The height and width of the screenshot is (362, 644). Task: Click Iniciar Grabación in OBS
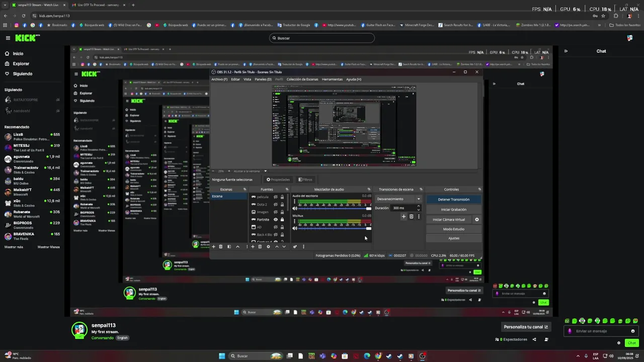[x=453, y=209]
